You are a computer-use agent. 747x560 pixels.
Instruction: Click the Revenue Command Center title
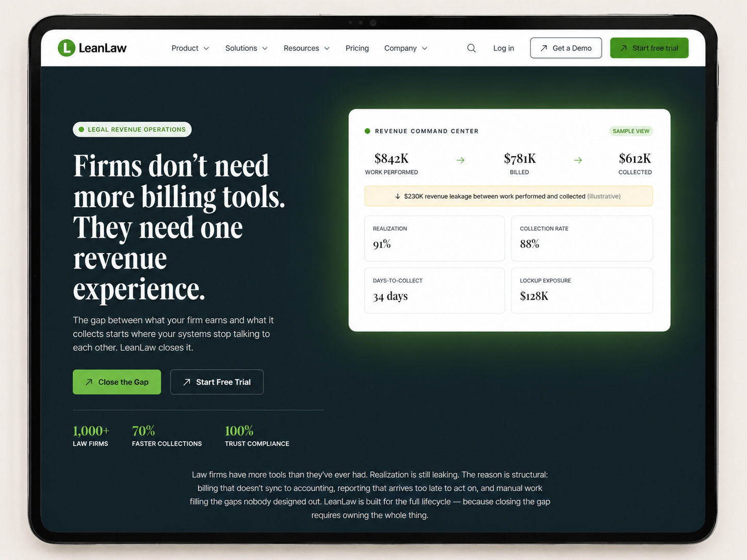coord(427,131)
